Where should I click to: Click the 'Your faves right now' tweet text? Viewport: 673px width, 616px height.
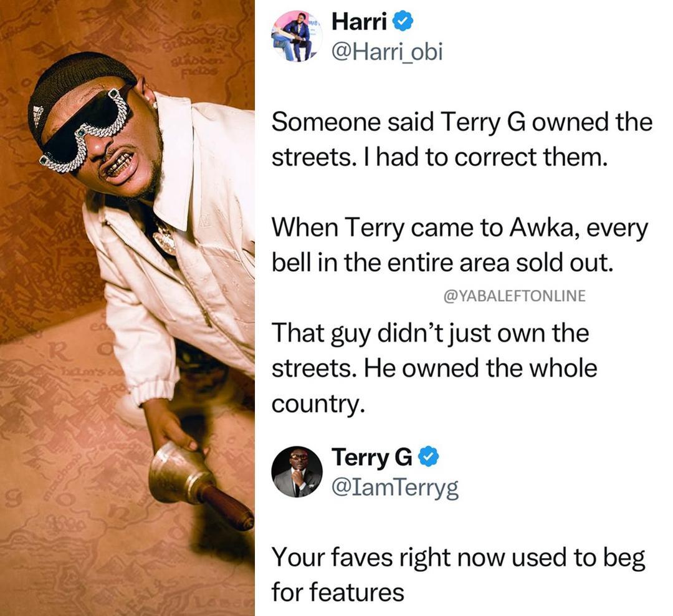point(459,575)
